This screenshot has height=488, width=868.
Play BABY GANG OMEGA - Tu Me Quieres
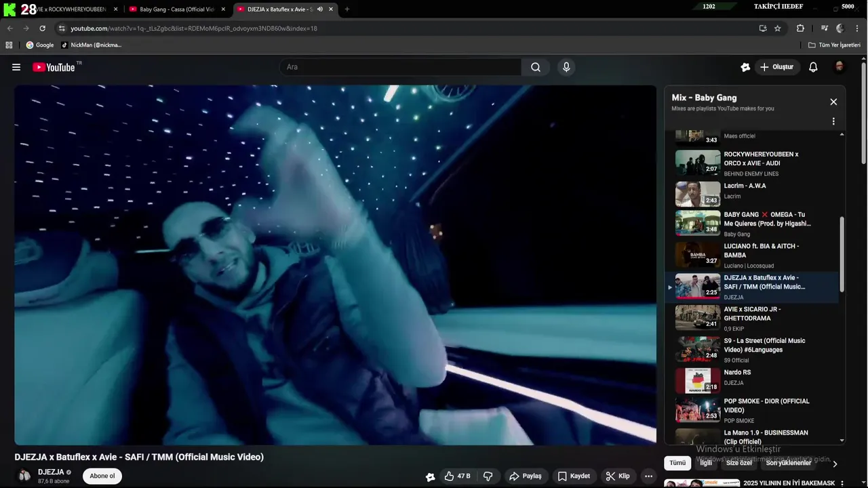(752, 223)
